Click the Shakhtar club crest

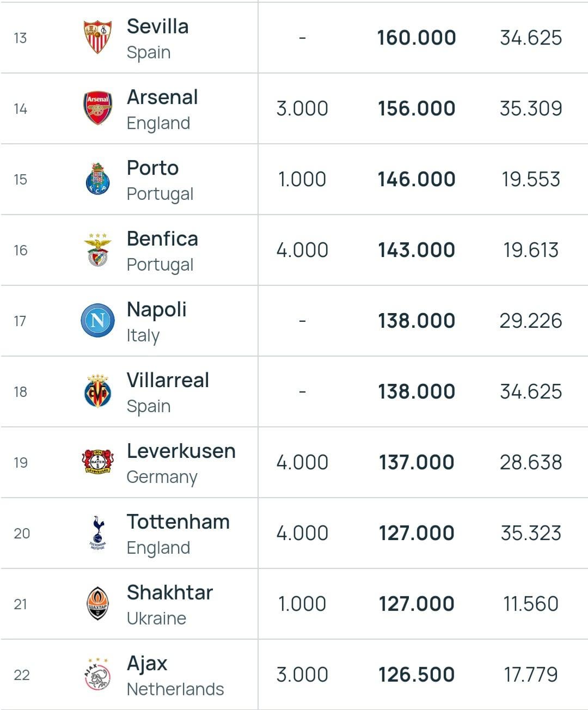point(98,603)
